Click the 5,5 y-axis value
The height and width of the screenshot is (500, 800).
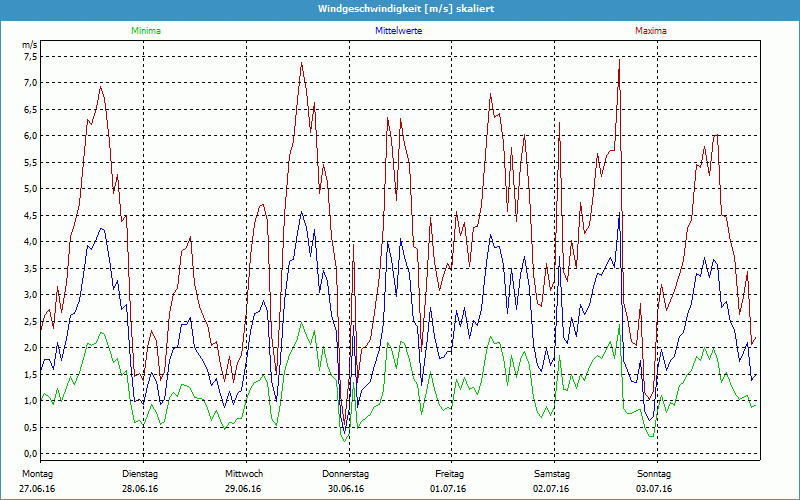(x=30, y=162)
